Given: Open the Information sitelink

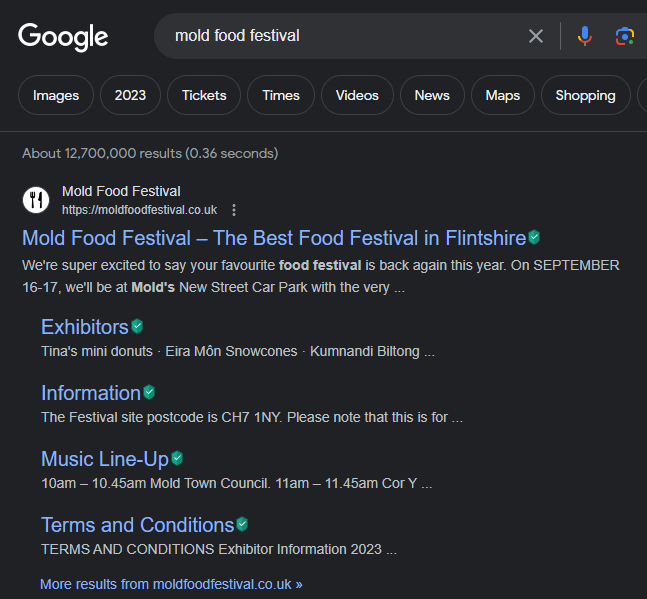Looking at the screenshot, I should [91, 393].
